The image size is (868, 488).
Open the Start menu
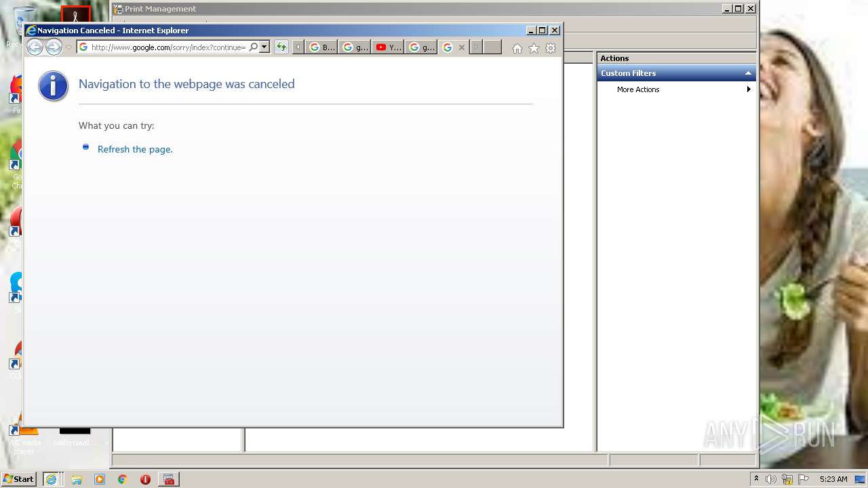[19, 479]
